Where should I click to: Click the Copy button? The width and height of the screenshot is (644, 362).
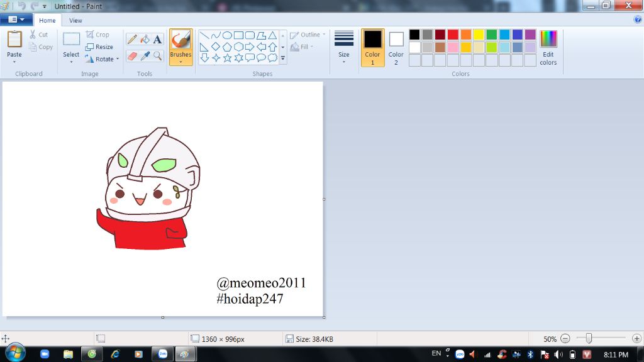pos(41,47)
